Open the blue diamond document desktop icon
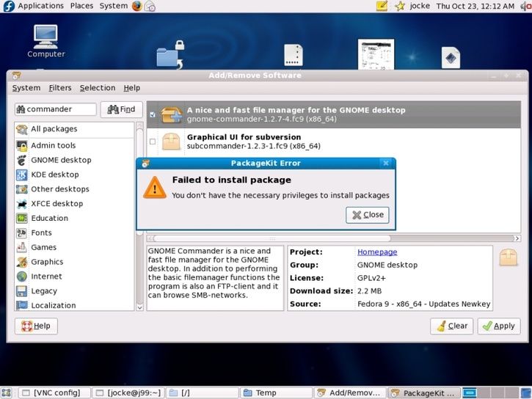This screenshot has width=532, height=399. (451, 57)
